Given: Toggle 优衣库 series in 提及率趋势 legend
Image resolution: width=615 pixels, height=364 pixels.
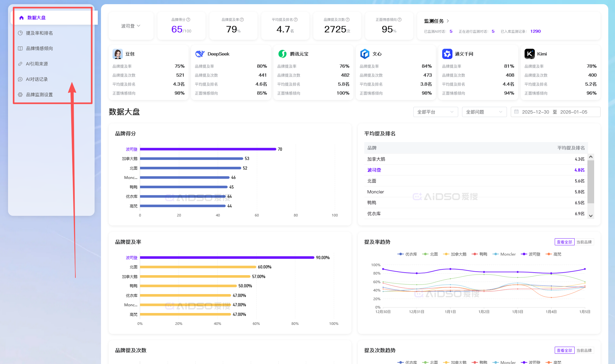Looking at the screenshot, I should pos(407,254).
